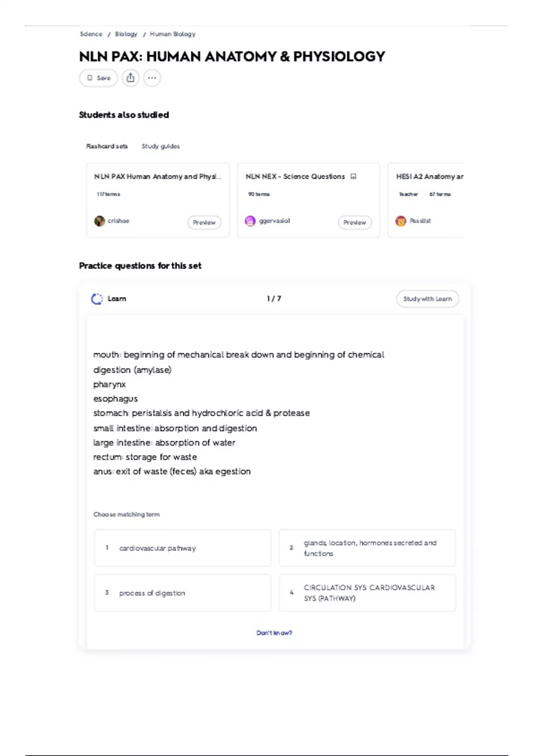Screen dimensions: 534x756
Task: Click the Learn spinner icon
Action: pos(97,299)
